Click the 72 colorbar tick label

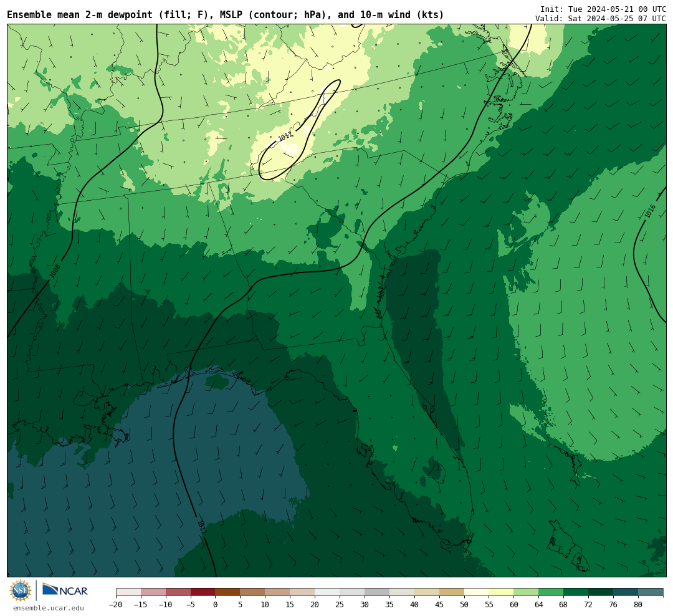click(588, 605)
